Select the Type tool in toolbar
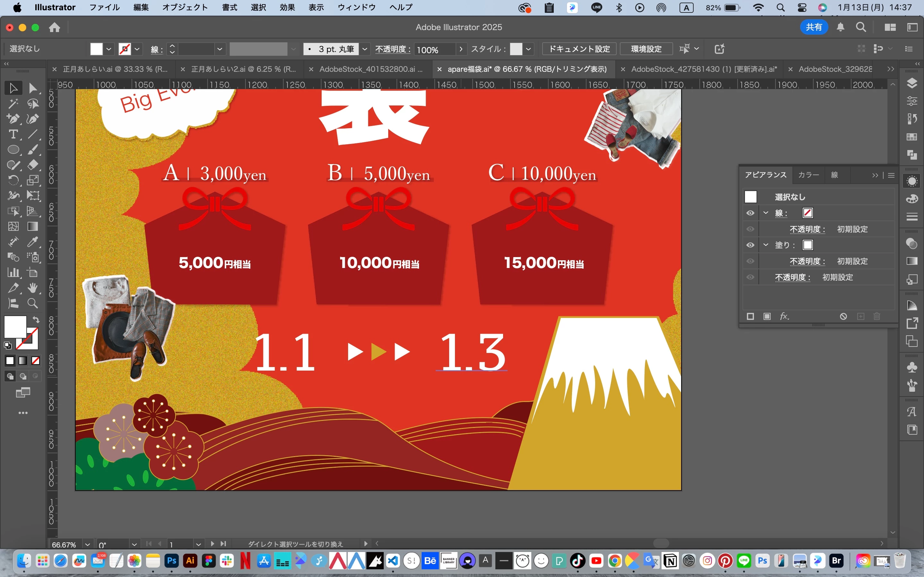 point(13,134)
